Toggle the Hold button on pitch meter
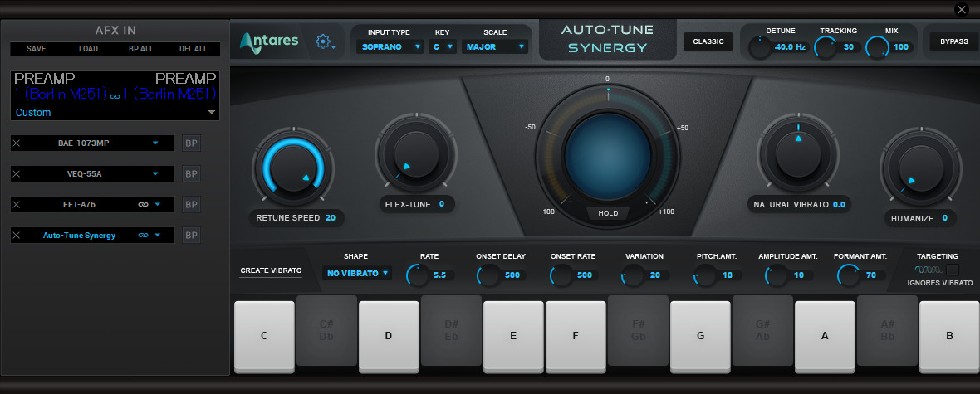The image size is (980, 394). coord(607,213)
